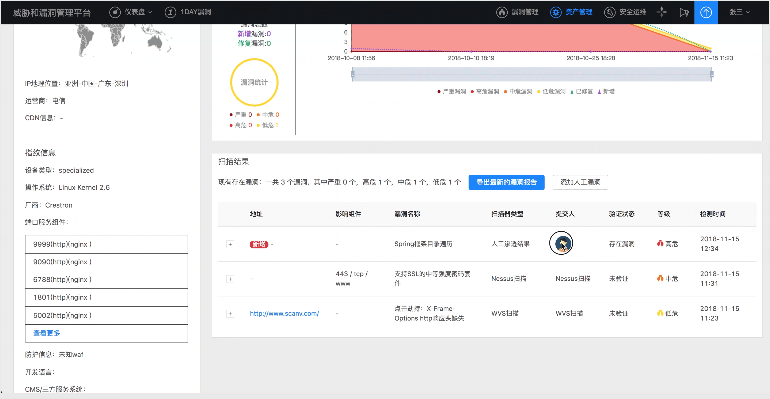The height and width of the screenshot is (399, 770).
Task: Select the 1801(http)/nginx port row
Action: tap(107, 298)
